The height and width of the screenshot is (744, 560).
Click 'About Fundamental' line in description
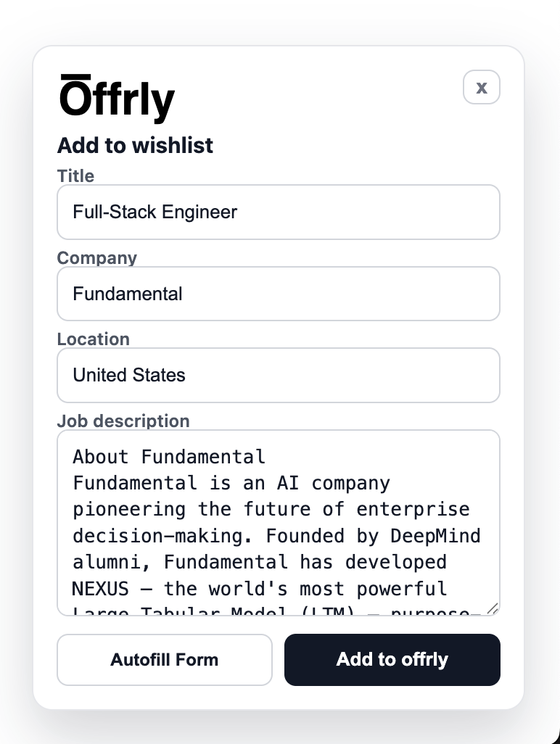tap(168, 456)
